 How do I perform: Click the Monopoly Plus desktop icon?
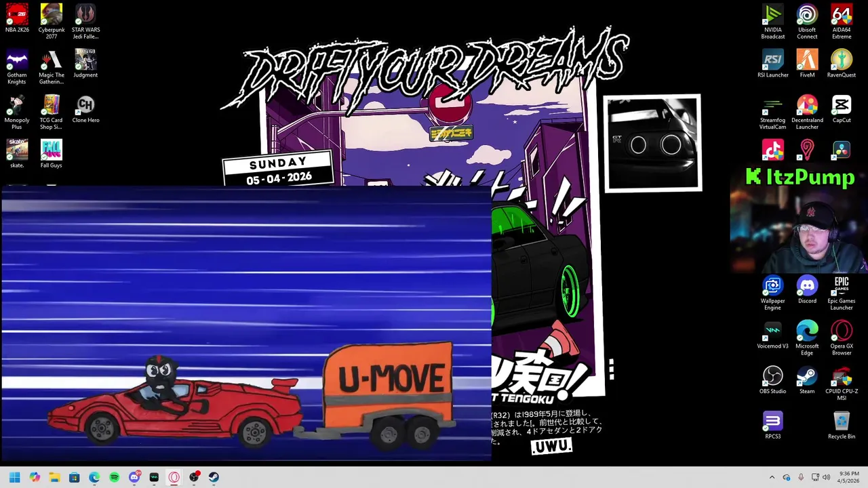[x=17, y=112]
